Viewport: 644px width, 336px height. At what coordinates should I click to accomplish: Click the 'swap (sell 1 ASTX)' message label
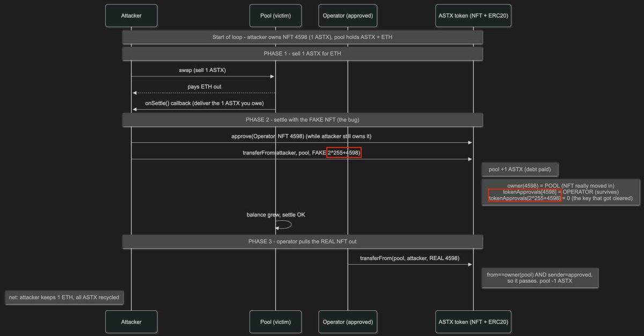point(203,70)
